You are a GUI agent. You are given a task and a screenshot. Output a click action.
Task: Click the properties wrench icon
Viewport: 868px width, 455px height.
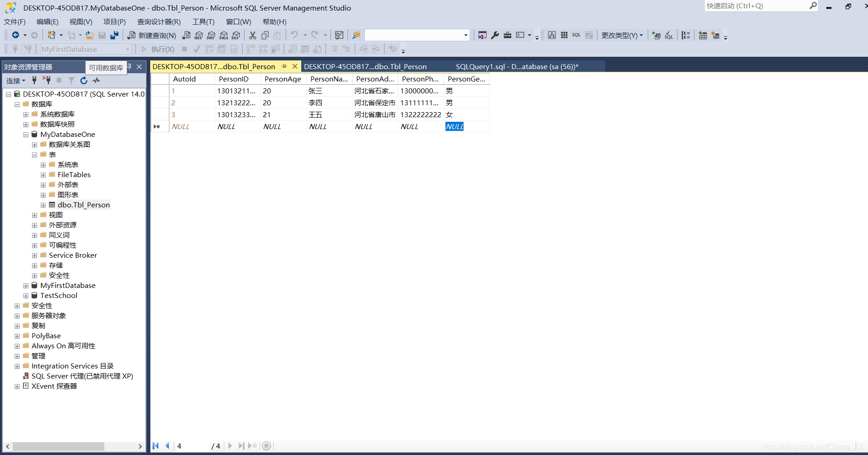click(495, 35)
